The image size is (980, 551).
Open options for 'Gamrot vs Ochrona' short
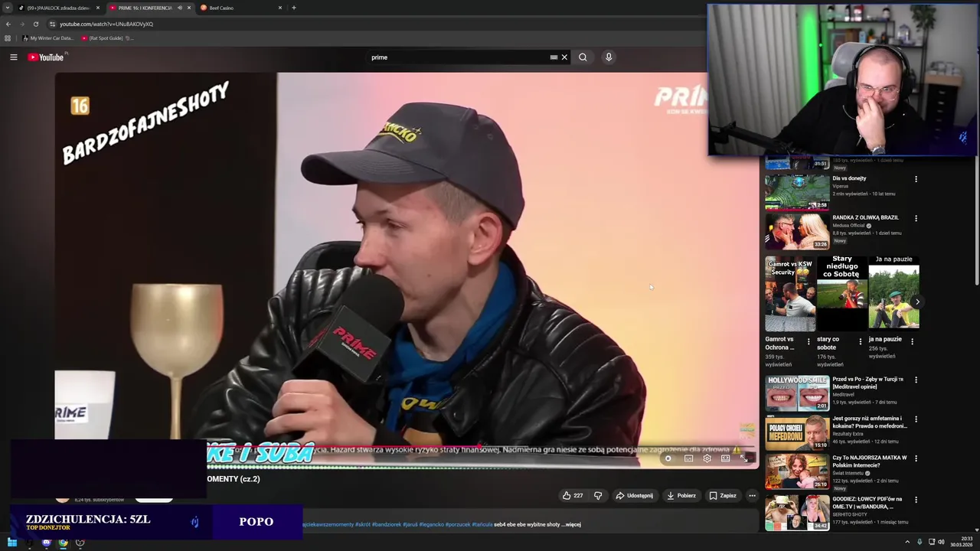pos(808,342)
